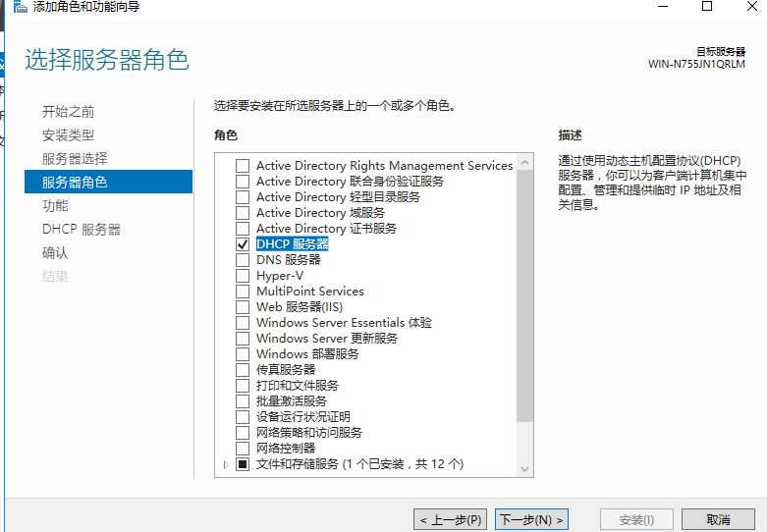Click 下一步(N) button

pyautogui.click(x=531, y=520)
